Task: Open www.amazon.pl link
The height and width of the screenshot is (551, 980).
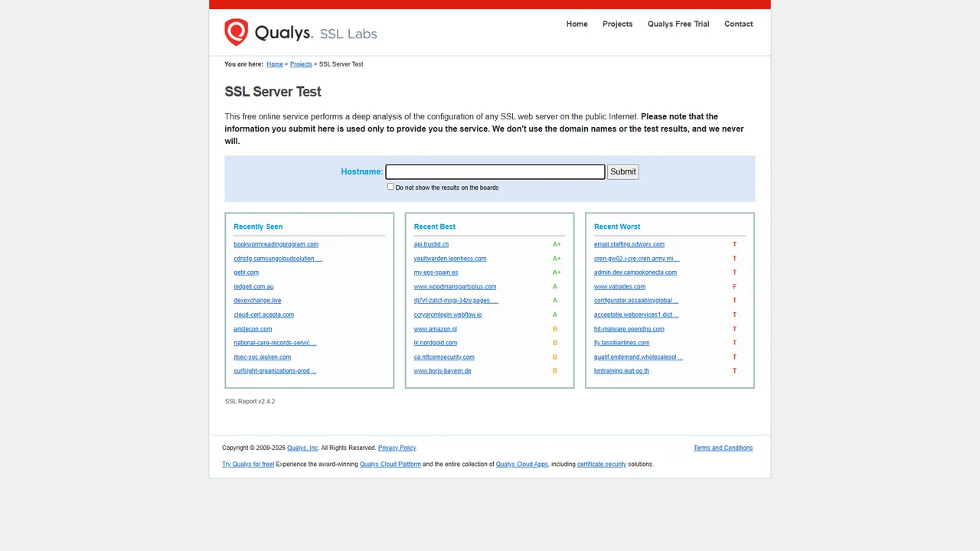Action: click(x=435, y=329)
